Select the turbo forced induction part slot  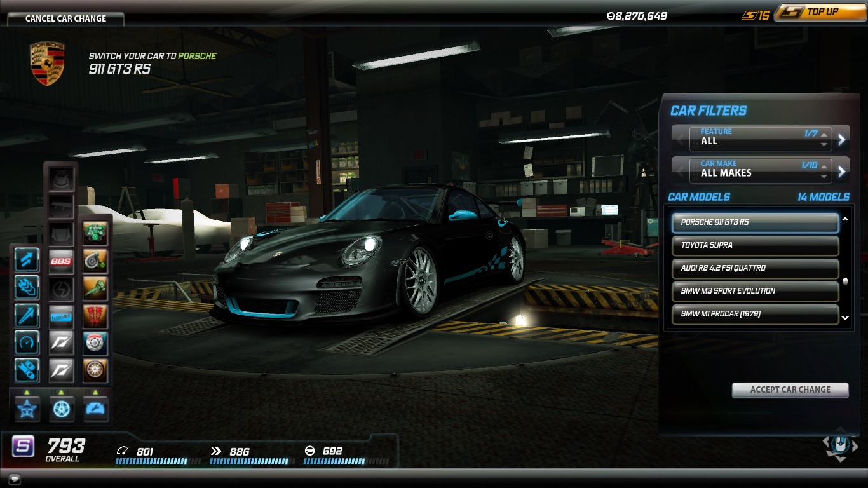coord(95,261)
